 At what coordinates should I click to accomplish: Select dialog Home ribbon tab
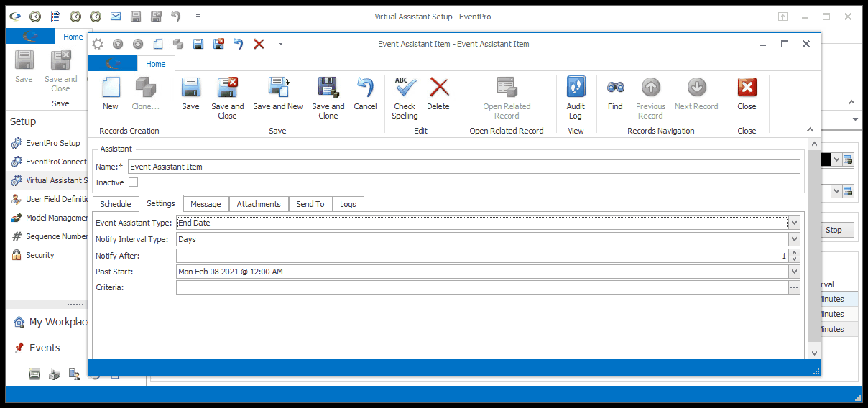click(156, 64)
